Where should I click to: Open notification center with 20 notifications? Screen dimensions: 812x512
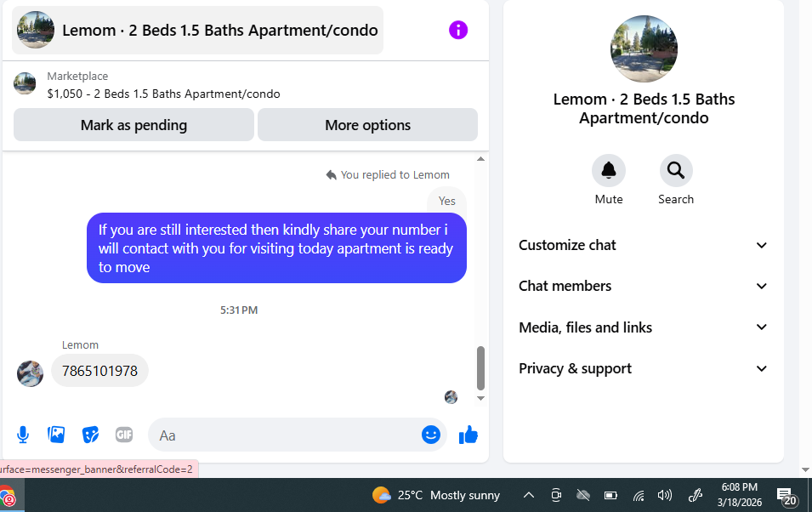[x=786, y=497]
